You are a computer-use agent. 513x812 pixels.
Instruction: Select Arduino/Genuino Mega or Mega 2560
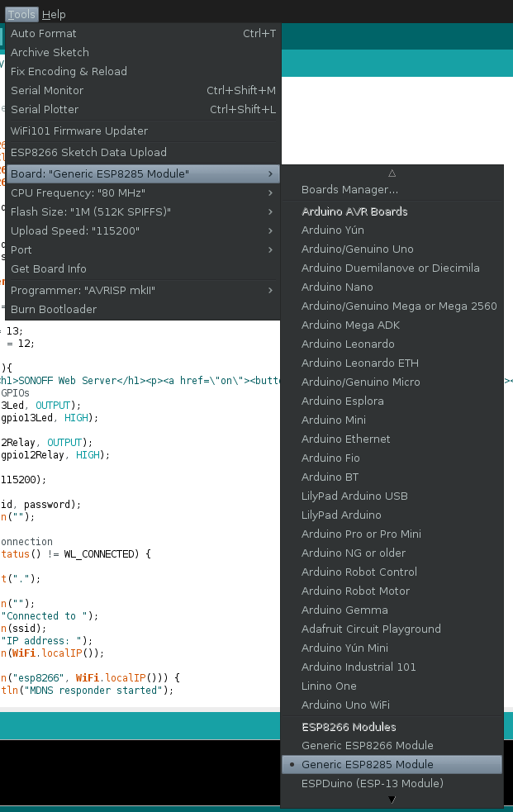pyautogui.click(x=392, y=306)
